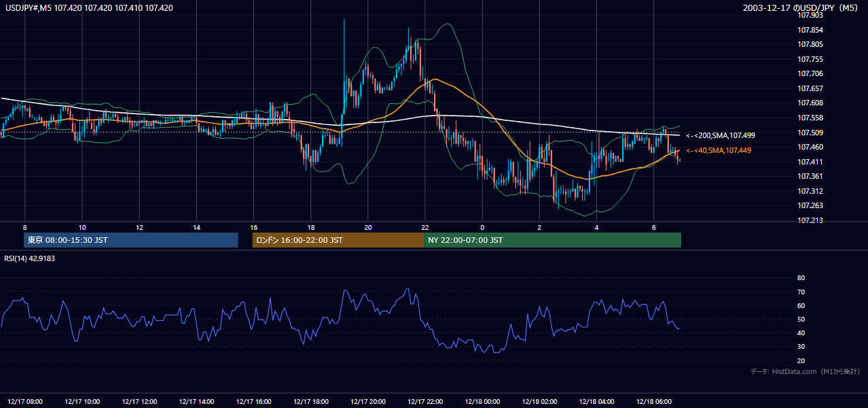This screenshot has width=868, height=408.
Task: Click price axis value 107.755
Action: (810, 59)
